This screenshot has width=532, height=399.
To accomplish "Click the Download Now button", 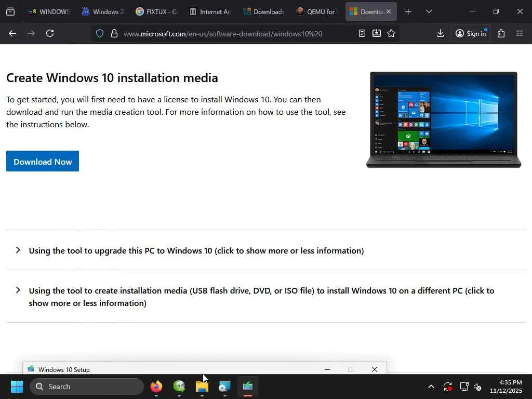I will [43, 161].
